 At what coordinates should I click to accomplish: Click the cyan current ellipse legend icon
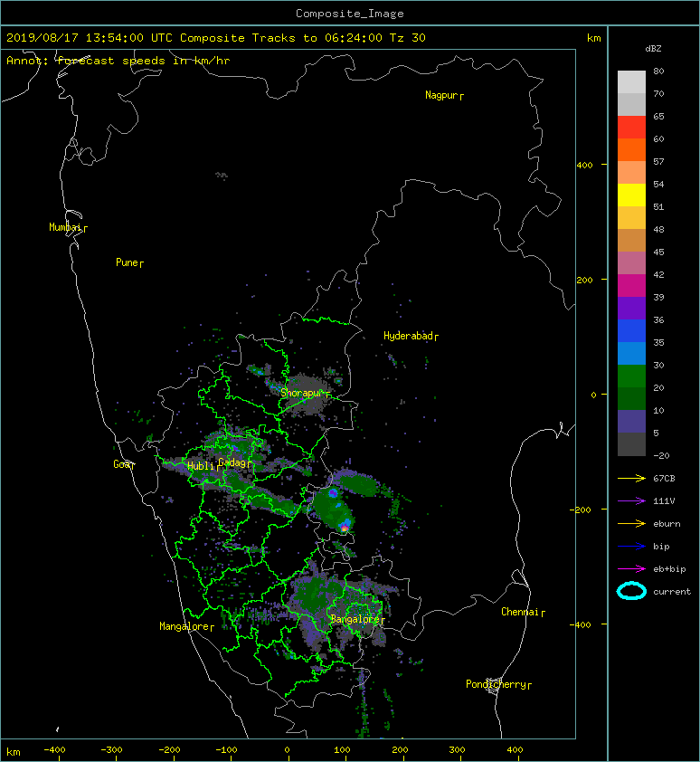click(631, 591)
